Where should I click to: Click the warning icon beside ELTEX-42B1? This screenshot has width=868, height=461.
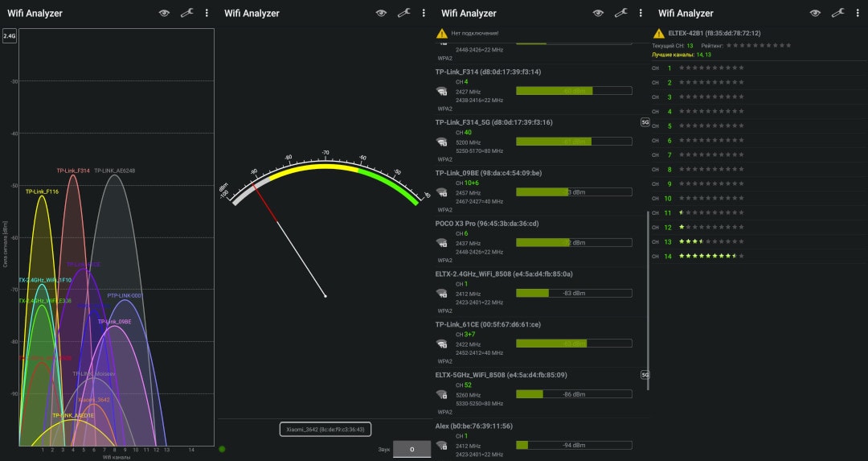tap(659, 33)
